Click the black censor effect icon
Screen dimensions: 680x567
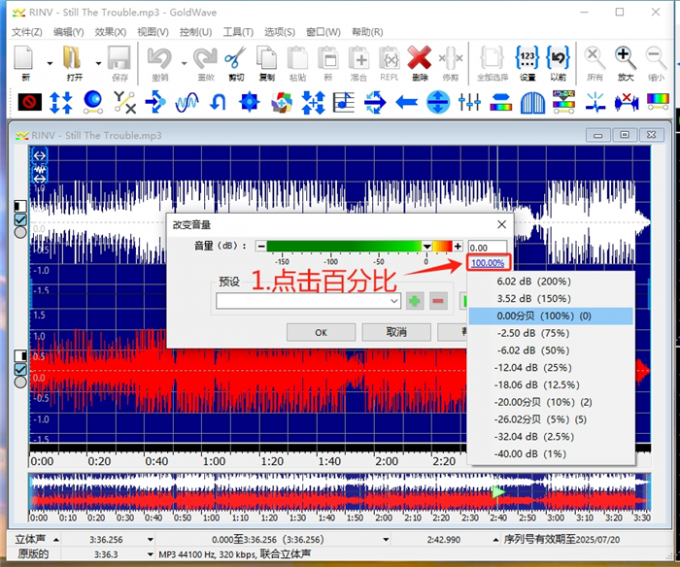30,102
